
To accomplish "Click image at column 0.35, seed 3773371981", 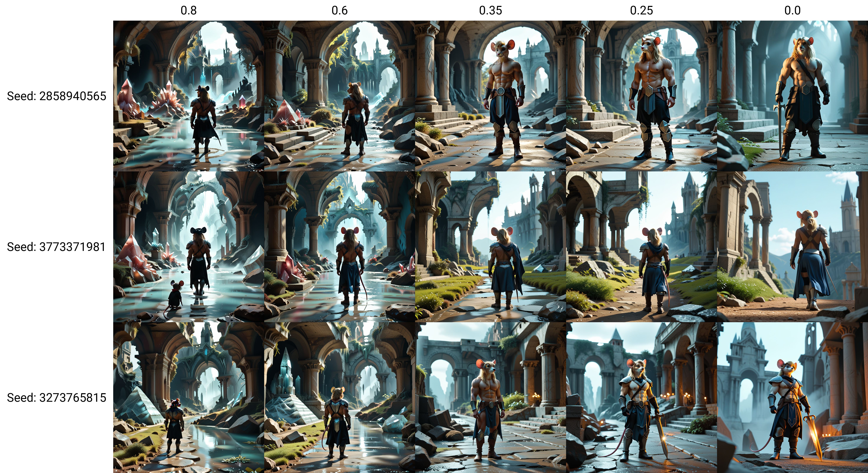I will (x=491, y=247).
